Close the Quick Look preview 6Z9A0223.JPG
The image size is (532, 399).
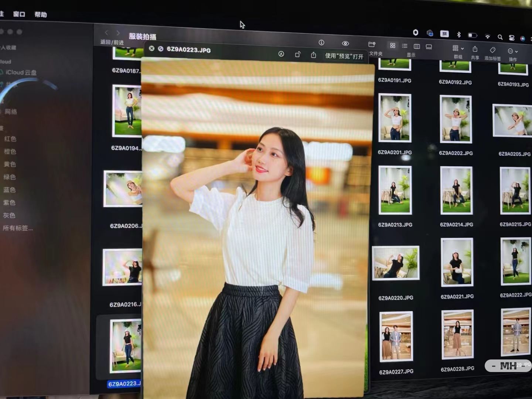click(x=151, y=48)
